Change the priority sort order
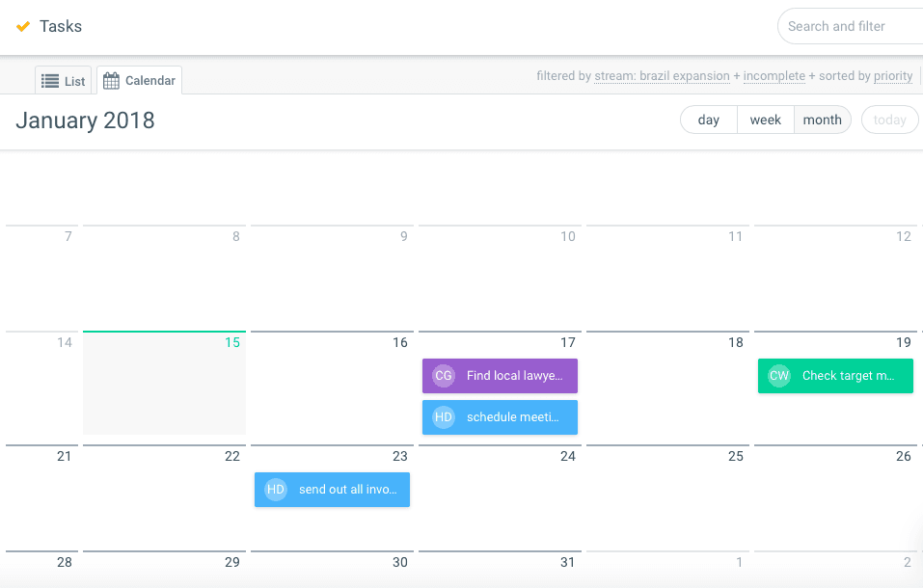The image size is (923, 588). [893, 76]
